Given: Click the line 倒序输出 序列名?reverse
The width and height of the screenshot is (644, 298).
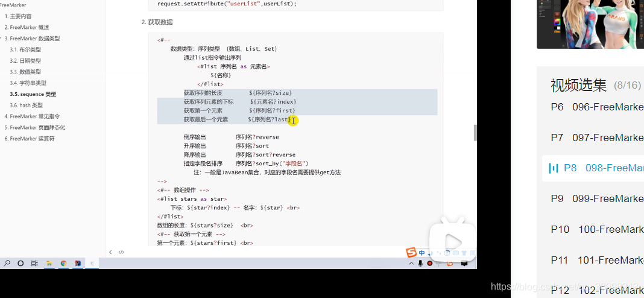Looking at the screenshot, I should pos(231,137).
